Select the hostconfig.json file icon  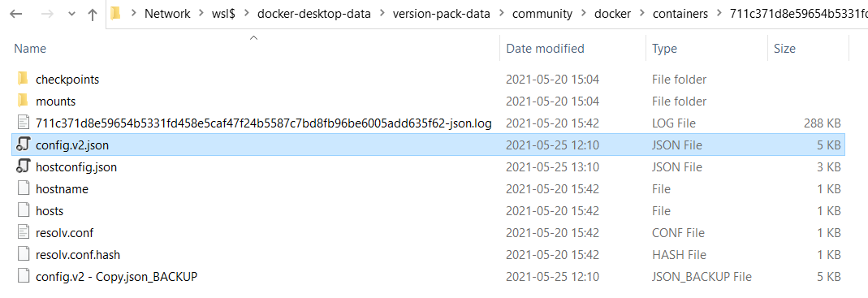pyautogui.click(x=23, y=166)
